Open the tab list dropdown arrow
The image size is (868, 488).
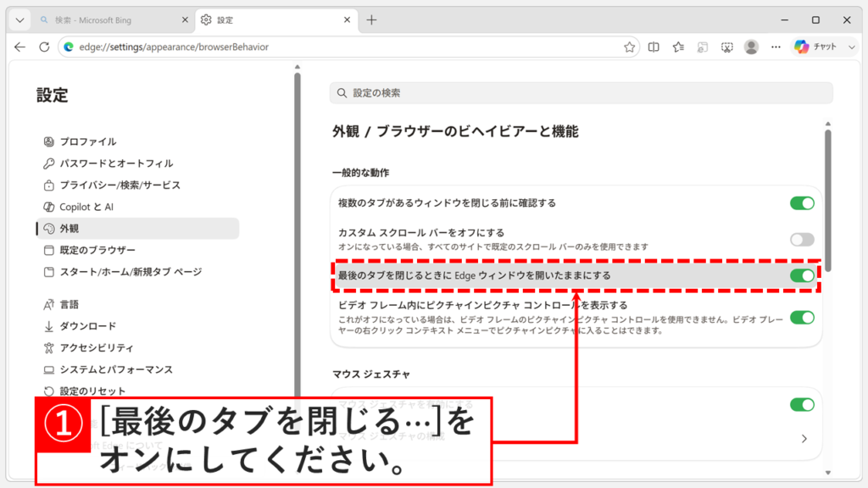pos(20,20)
